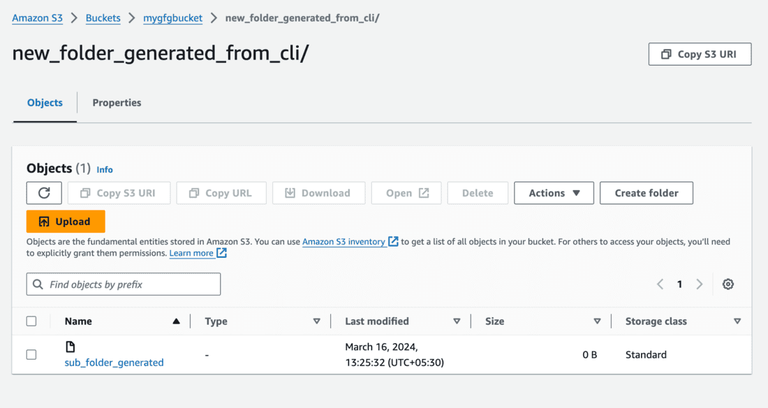Sort by the Last modified column arrow
The height and width of the screenshot is (408, 768).
click(456, 321)
